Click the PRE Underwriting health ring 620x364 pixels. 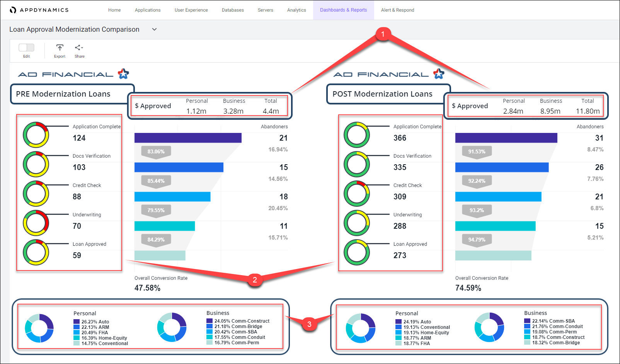coord(36,223)
